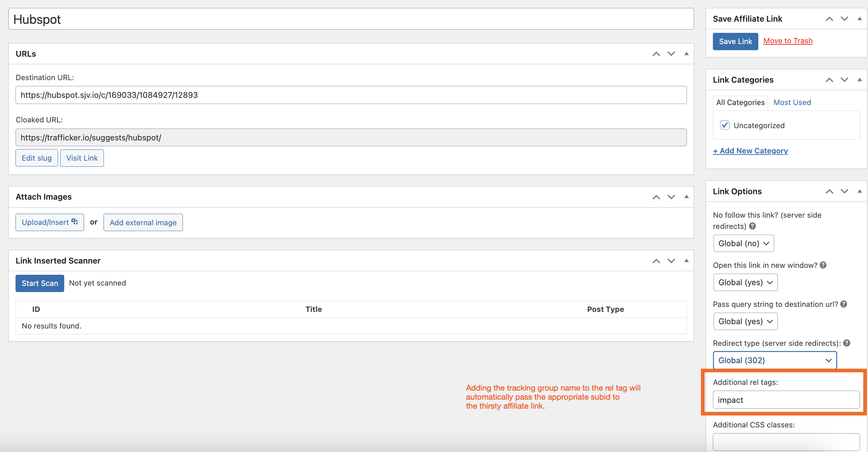Move Attach Images panel up
868x452 pixels.
click(x=656, y=197)
